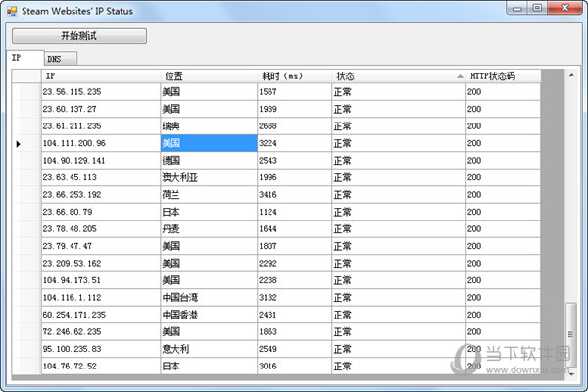Sort by the IP column header

(x=101, y=76)
